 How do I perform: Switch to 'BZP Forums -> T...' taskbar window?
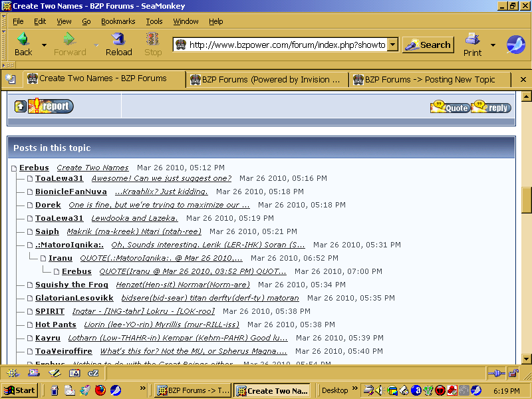194,390
